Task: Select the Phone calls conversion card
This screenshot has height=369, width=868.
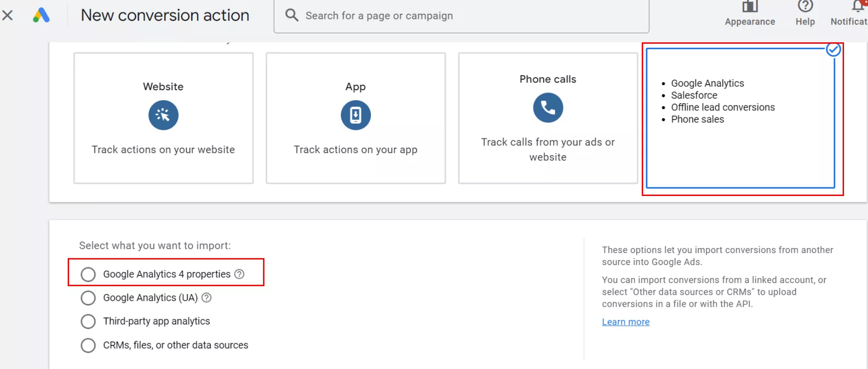Action: (548, 118)
